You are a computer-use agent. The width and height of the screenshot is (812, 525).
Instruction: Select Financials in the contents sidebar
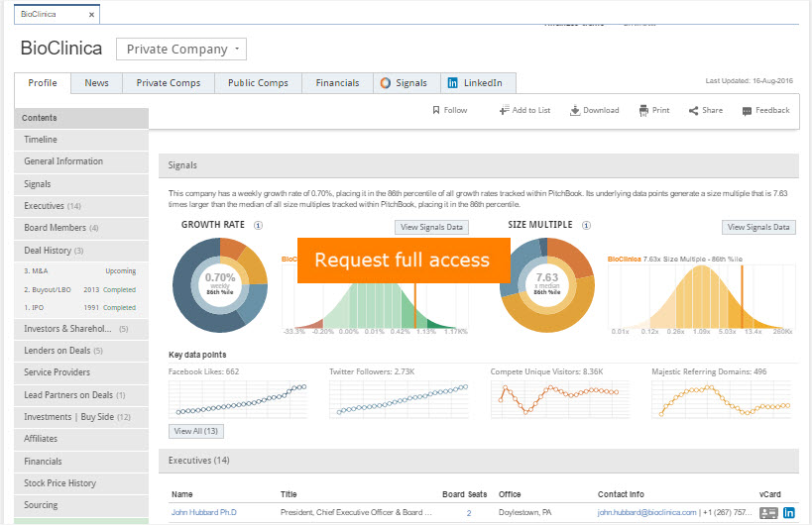[81, 462]
